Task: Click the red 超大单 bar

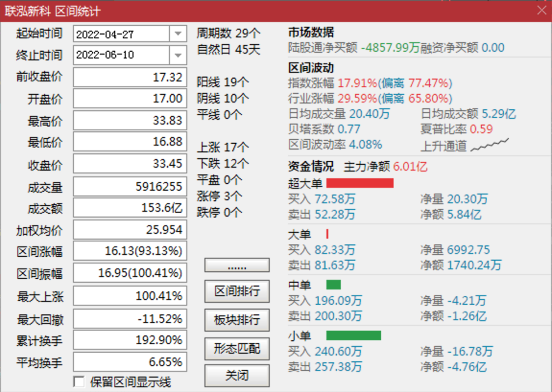Action: click(x=360, y=183)
